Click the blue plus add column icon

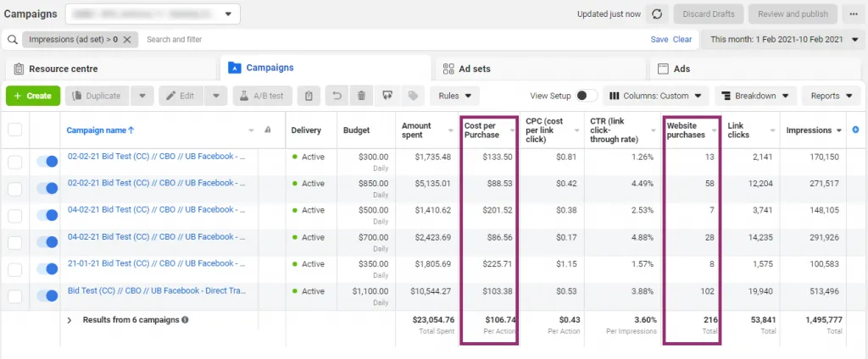click(x=855, y=130)
